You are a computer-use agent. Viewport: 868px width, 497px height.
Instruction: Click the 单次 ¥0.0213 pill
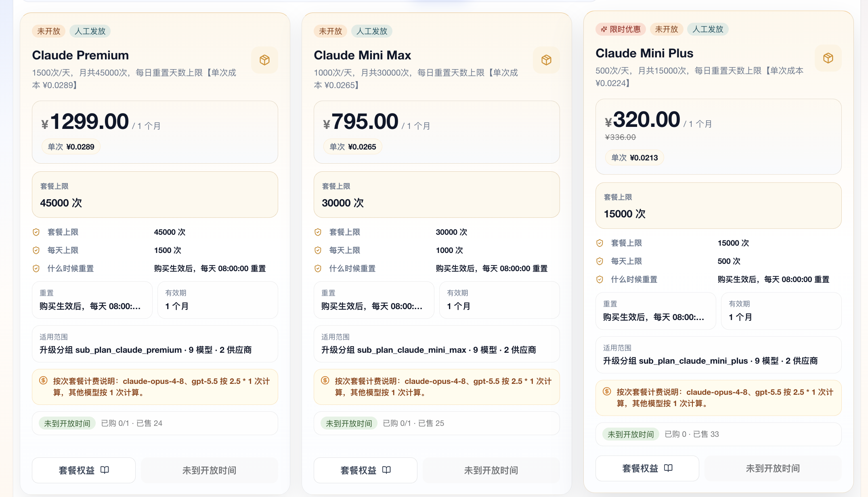coord(635,158)
